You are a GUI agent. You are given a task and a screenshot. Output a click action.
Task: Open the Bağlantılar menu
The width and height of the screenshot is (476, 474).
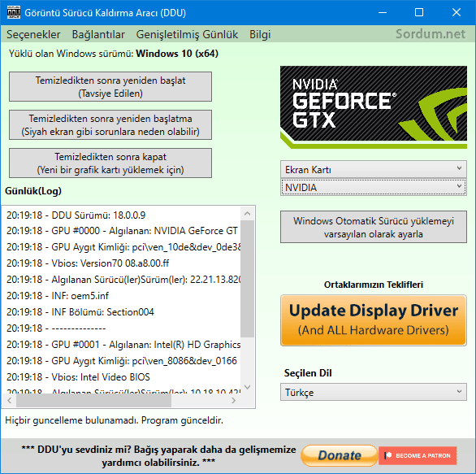(x=98, y=34)
